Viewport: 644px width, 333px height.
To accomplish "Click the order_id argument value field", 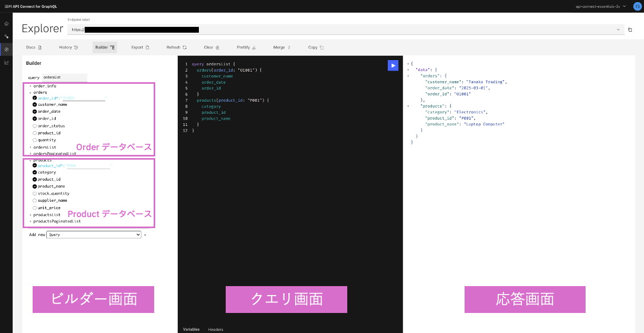I will [84, 98].
